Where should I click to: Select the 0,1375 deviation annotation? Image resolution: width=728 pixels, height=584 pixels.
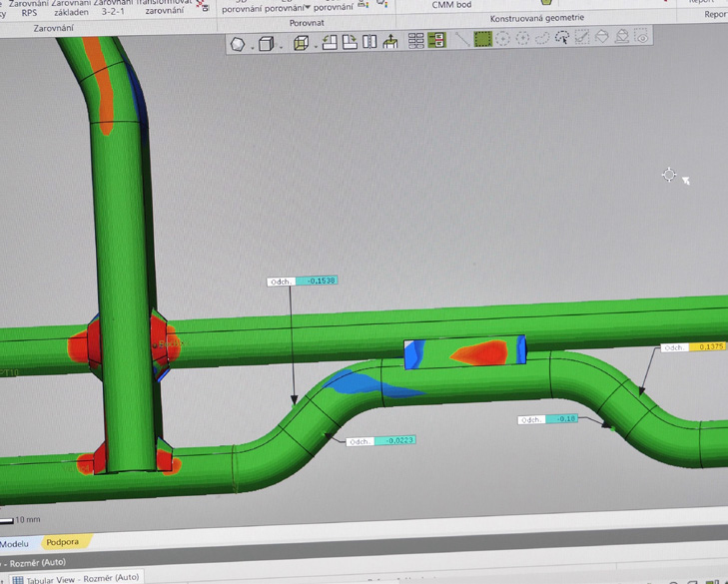[x=708, y=347]
